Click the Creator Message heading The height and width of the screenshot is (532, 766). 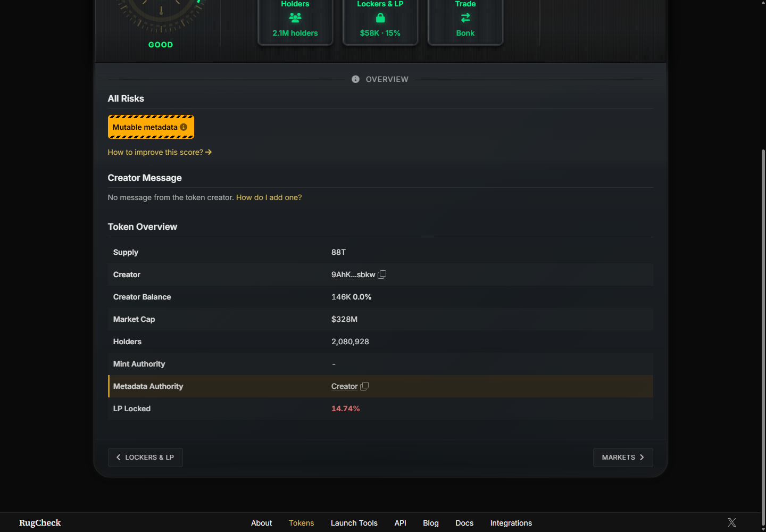pyautogui.click(x=145, y=178)
